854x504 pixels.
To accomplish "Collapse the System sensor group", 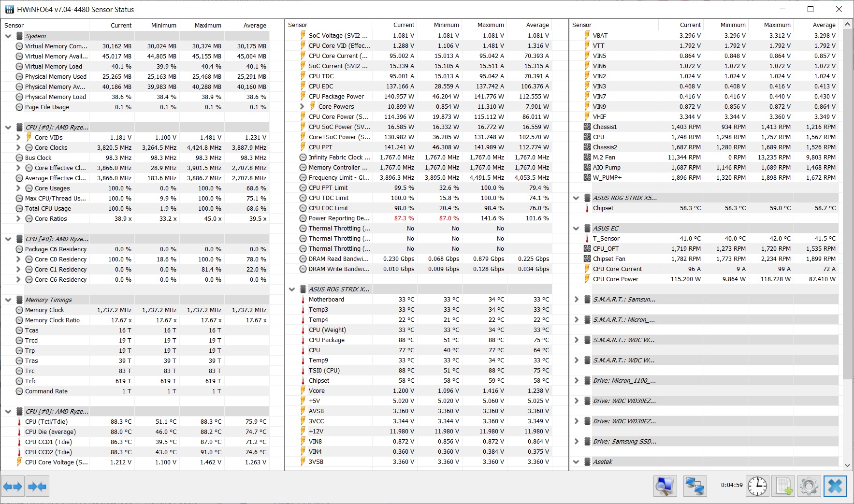I will pos(8,36).
